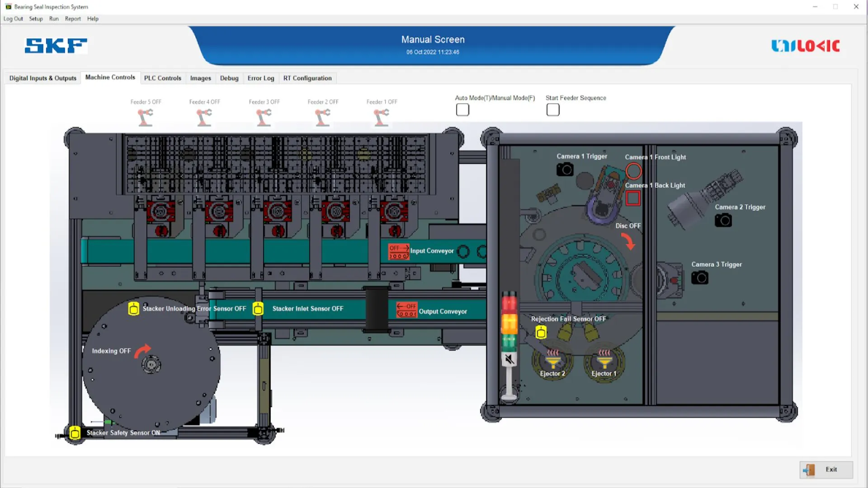Click the muted buzzer speaker icon
This screenshot has width=868, height=488.
tap(509, 359)
